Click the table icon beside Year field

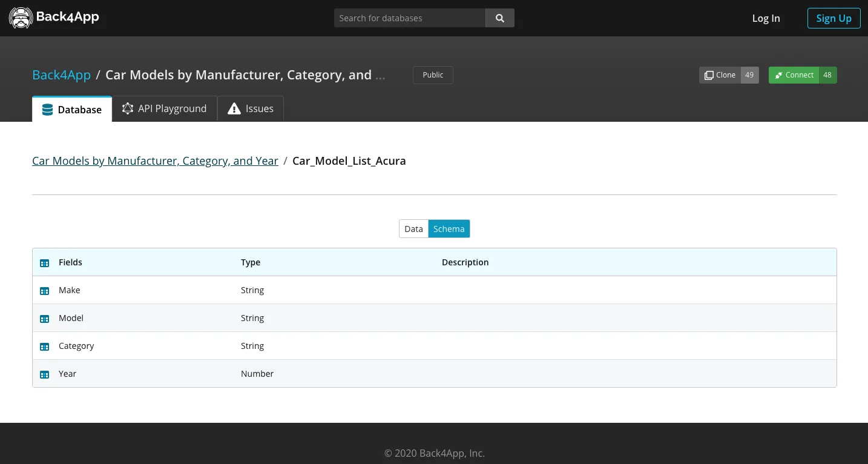pos(44,374)
